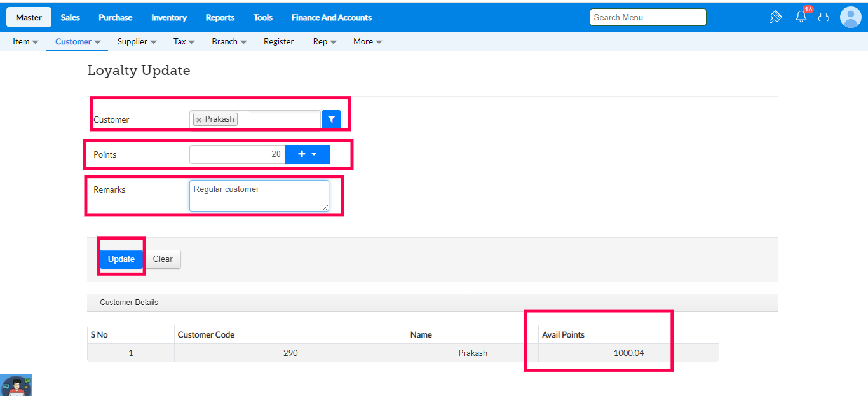Expand the Supplier submenu
The image size is (868, 396).
click(137, 42)
